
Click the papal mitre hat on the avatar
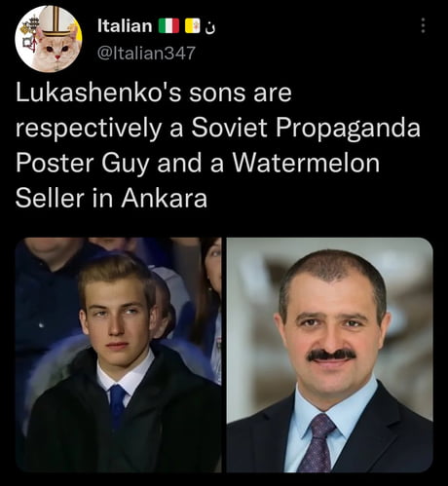[x=57, y=21]
